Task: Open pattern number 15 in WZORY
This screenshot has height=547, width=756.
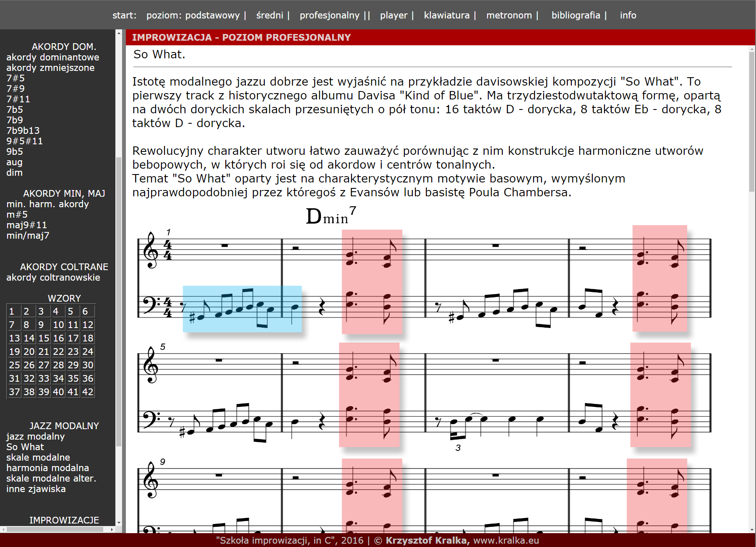Action: point(44,338)
